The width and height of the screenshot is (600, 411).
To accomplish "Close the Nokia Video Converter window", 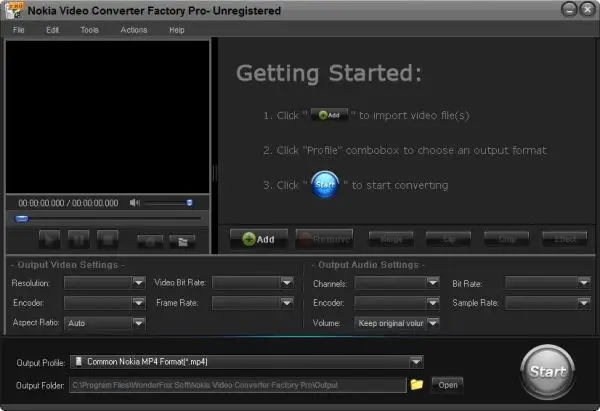I will (587, 9).
